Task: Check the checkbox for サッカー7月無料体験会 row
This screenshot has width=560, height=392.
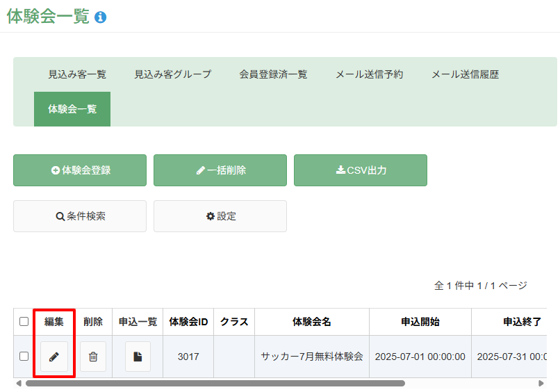Action: point(24,357)
